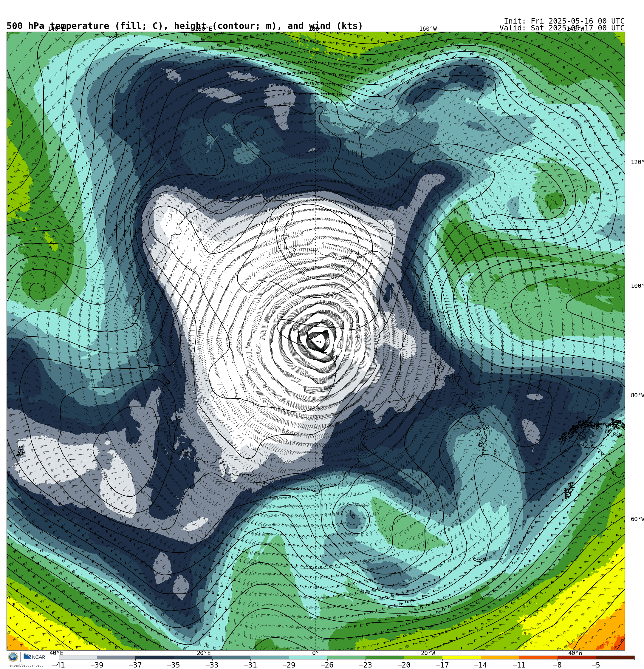Screen dimensions: 644x669
Task: Click the 20°W longitude label
Action: [428, 653]
